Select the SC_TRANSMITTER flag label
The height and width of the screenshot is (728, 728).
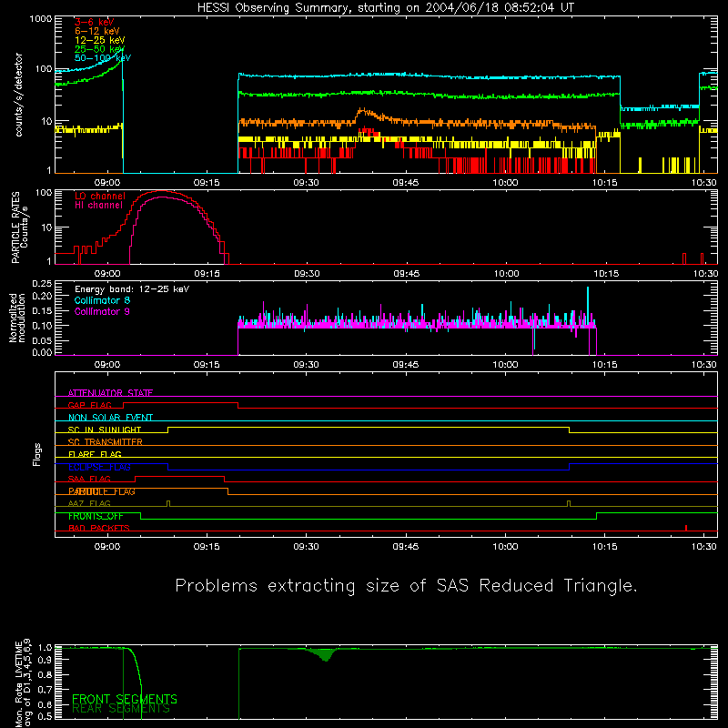[x=105, y=442]
